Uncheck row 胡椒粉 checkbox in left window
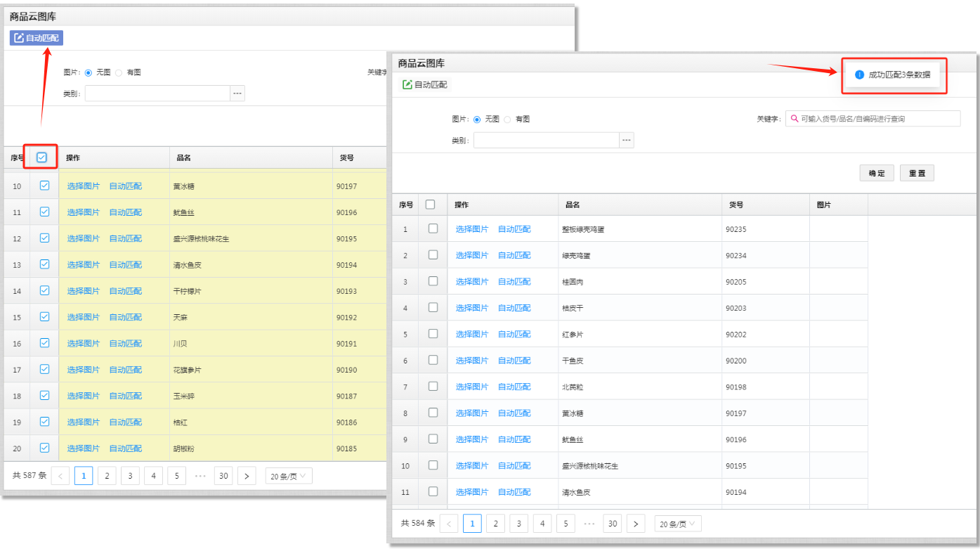Viewport: 980px width, 549px height. (x=44, y=448)
